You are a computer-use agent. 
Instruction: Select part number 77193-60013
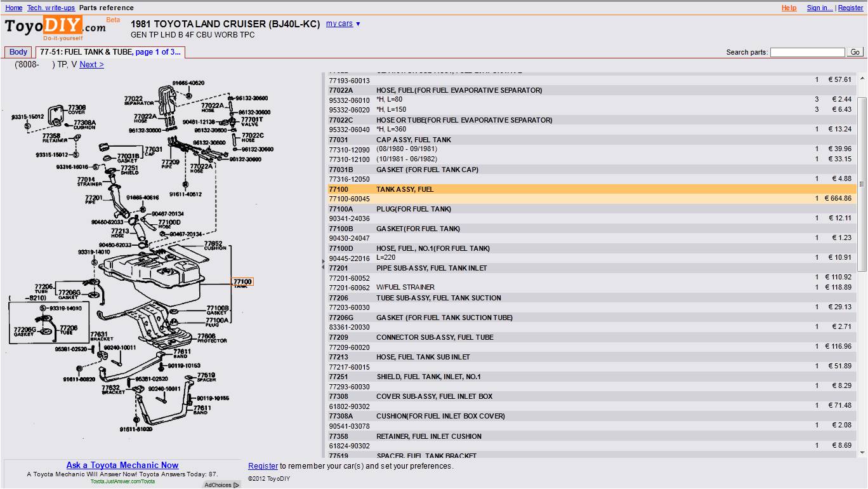(x=349, y=81)
